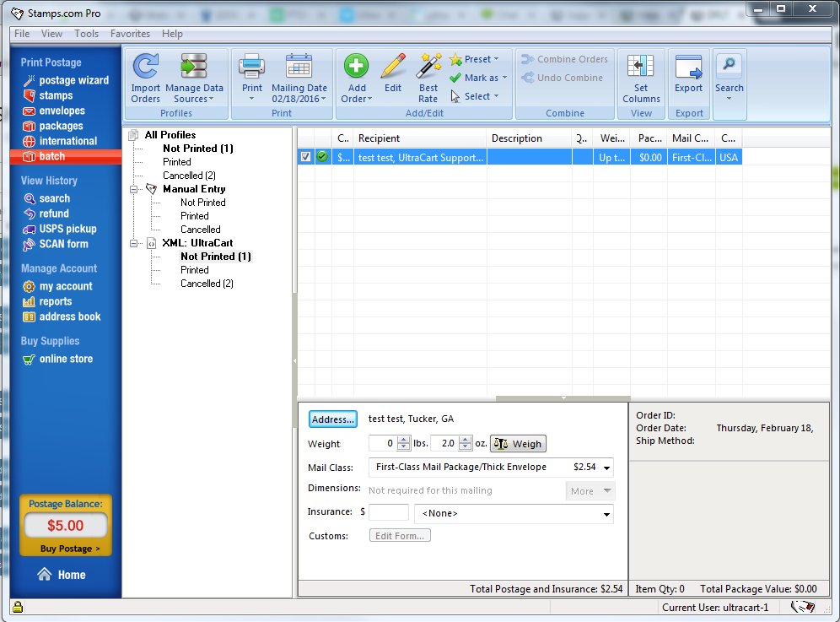Viewport: 840px width, 622px height.
Task: Increase the ounces weight stepper
Action: pyautogui.click(x=466, y=440)
